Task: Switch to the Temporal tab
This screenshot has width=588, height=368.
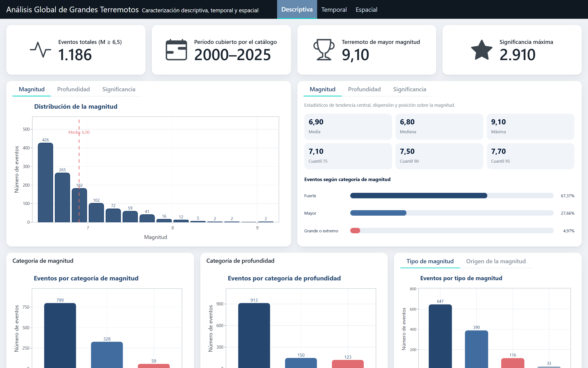Action: pyautogui.click(x=334, y=10)
